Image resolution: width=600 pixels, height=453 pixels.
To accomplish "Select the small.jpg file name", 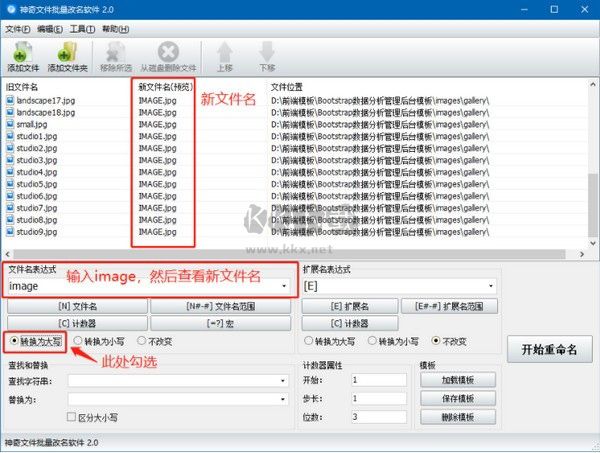I will click(x=32, y=124).
